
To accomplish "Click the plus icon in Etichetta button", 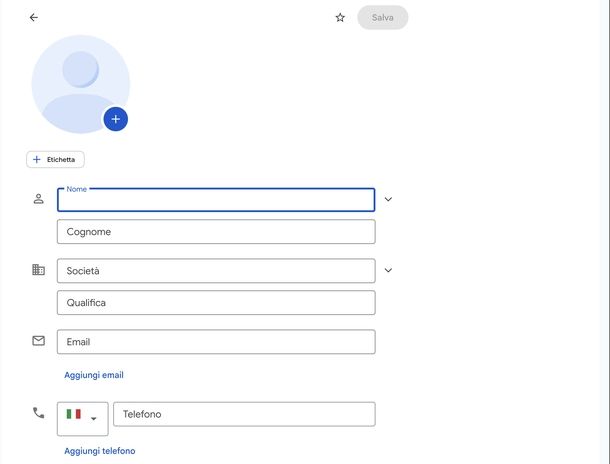I will coord(37,159).
